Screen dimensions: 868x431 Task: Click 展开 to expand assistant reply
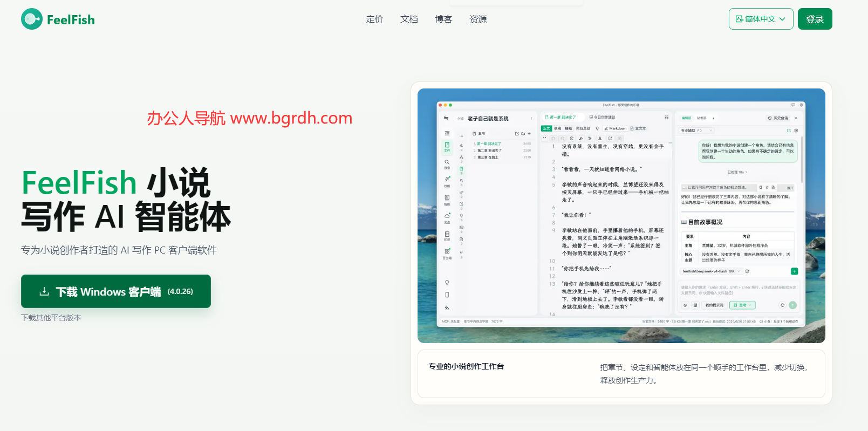click(x=789, y=188)
